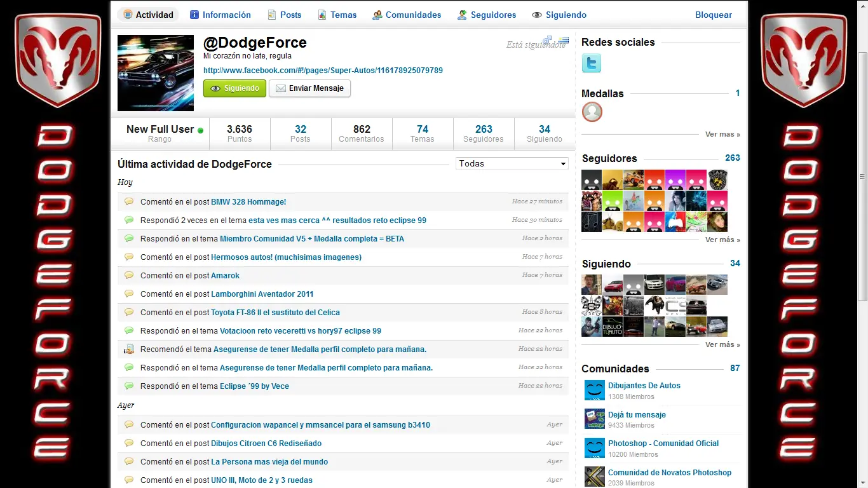Click the comment icon beside Dibujos Citroen C6 Rediseñado
Screen dimensions: 868x488
[x=129, y=443]
